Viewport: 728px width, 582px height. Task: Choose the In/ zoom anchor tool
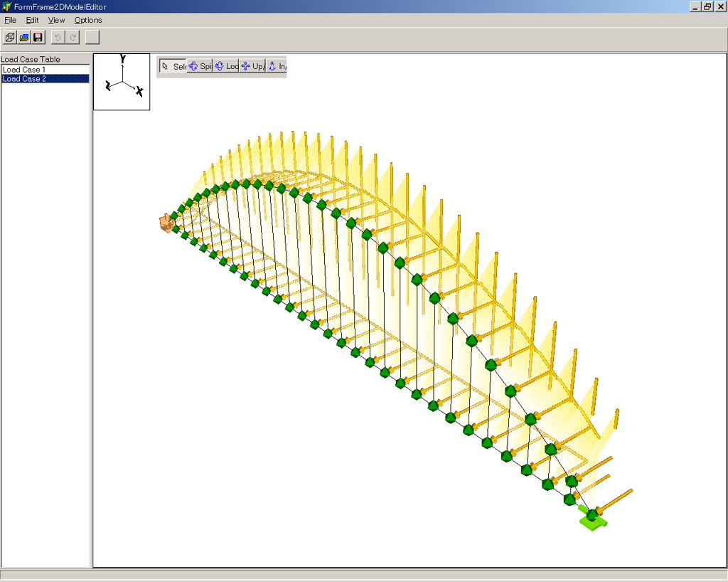[277, 66]
